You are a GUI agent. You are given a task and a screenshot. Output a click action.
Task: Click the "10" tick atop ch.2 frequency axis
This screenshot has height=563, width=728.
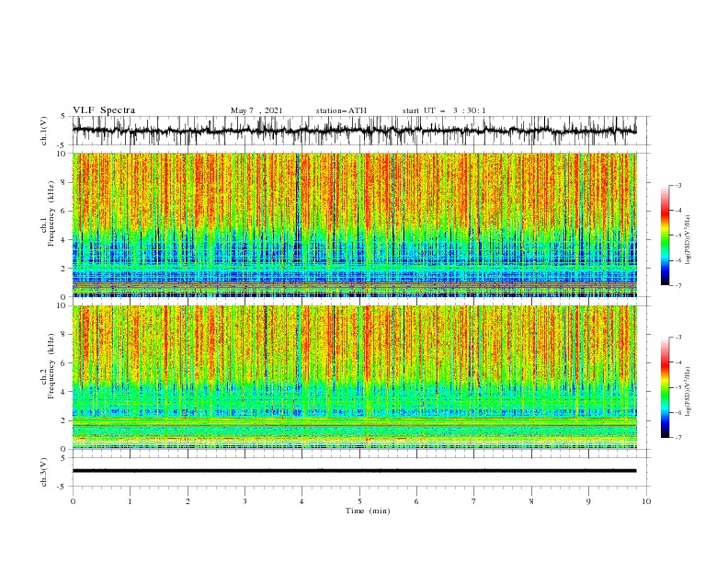pyautogui.click(x=63, y=305)
